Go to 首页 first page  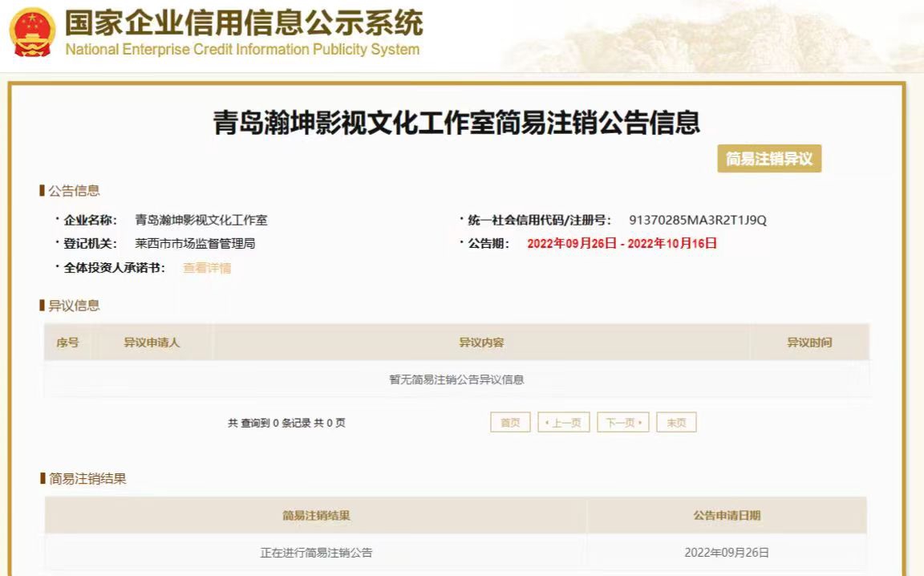pos(510,422)
